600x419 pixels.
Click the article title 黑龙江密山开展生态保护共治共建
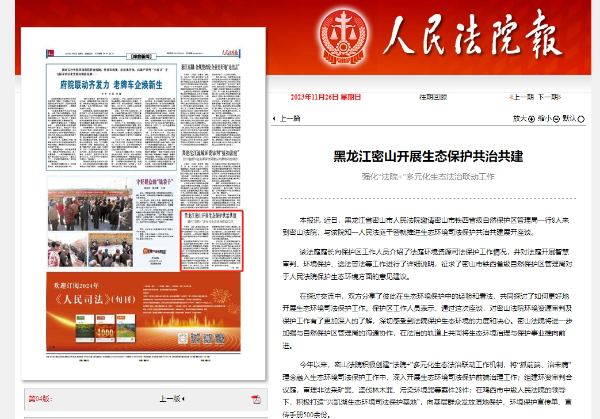pos(428,157)
